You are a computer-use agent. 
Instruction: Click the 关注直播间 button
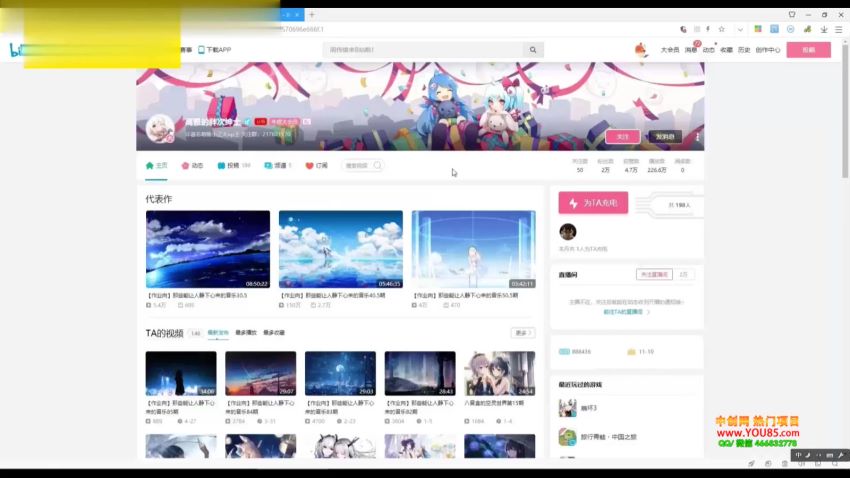coord(654,275)
